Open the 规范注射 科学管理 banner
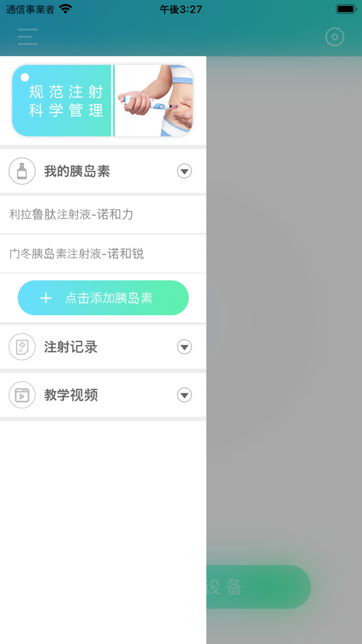This screenshot has width=362, height=644. coord(103,101)
